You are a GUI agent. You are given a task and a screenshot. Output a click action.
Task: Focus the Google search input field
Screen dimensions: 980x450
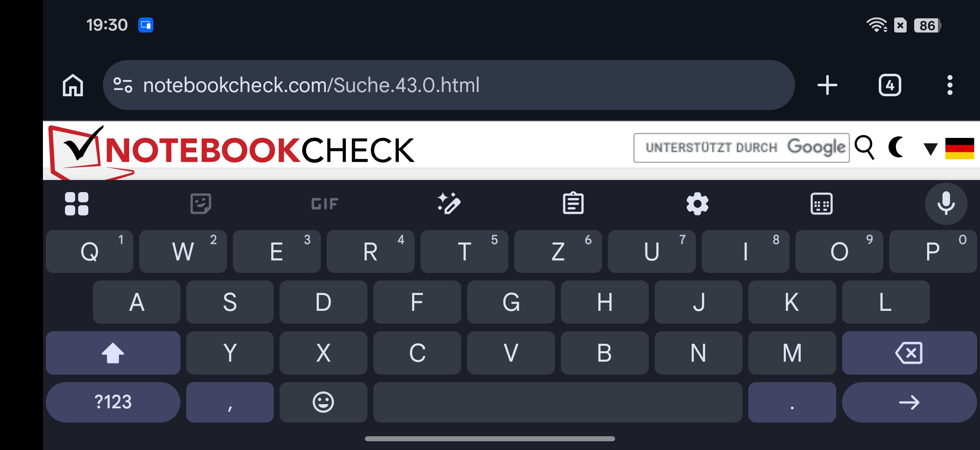tap(741, 148)
